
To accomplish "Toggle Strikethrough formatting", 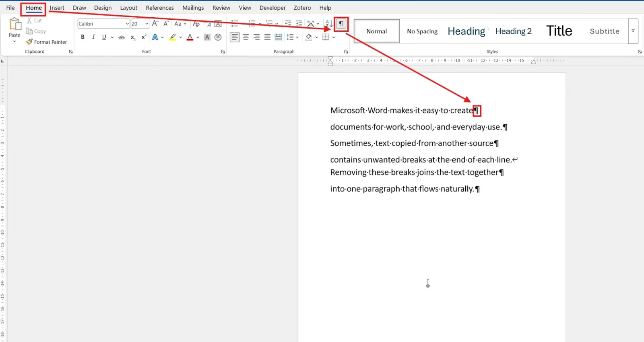I will tap(122, 37).
